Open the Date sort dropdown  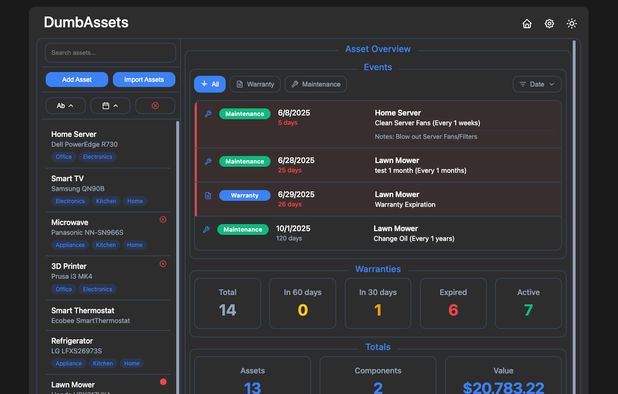(x=537, y=84)
